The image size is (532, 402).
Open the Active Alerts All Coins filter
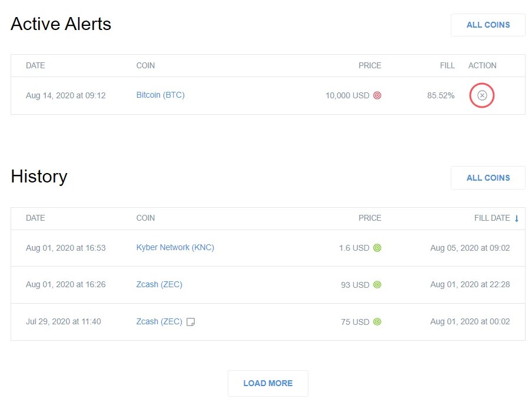point(488,25)
